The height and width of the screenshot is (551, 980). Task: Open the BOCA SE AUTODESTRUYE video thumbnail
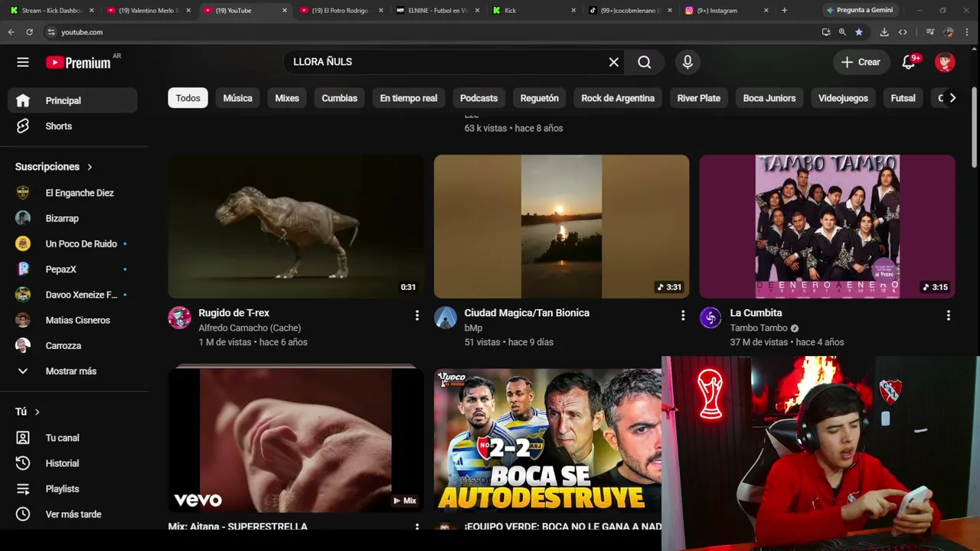tap(547, 440)
